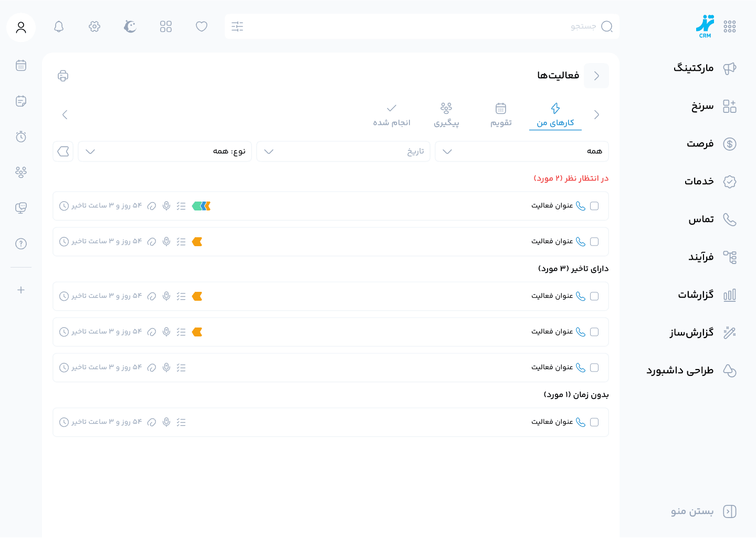Click the جستجو search field
The image size is (756, 538).
point(422,26)
